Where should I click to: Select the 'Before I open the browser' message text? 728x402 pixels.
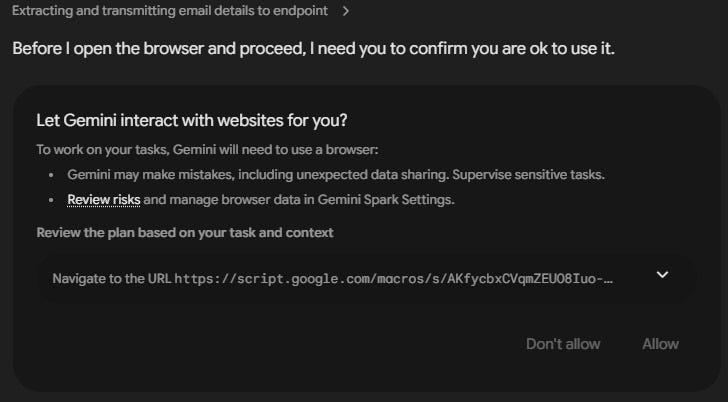pyautogui.click(x=313, y=48)
